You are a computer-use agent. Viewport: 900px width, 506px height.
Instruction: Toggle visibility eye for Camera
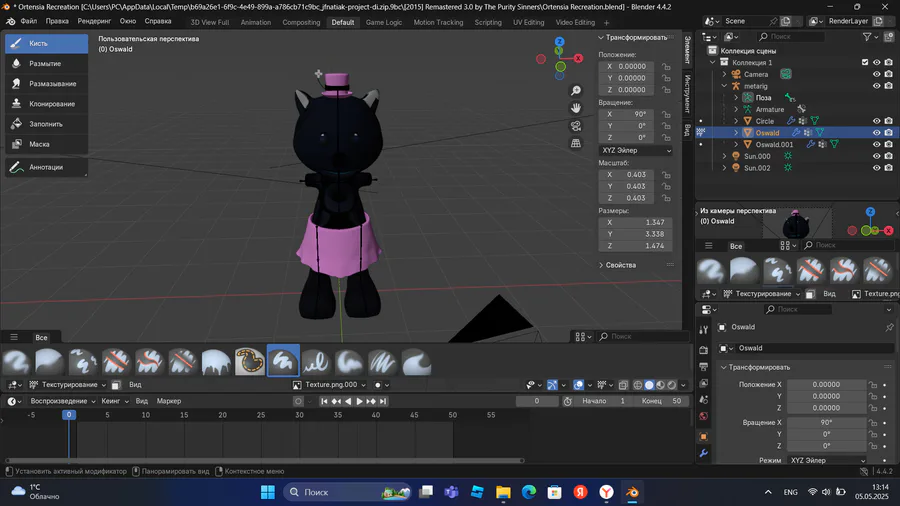tap(876, 75)
